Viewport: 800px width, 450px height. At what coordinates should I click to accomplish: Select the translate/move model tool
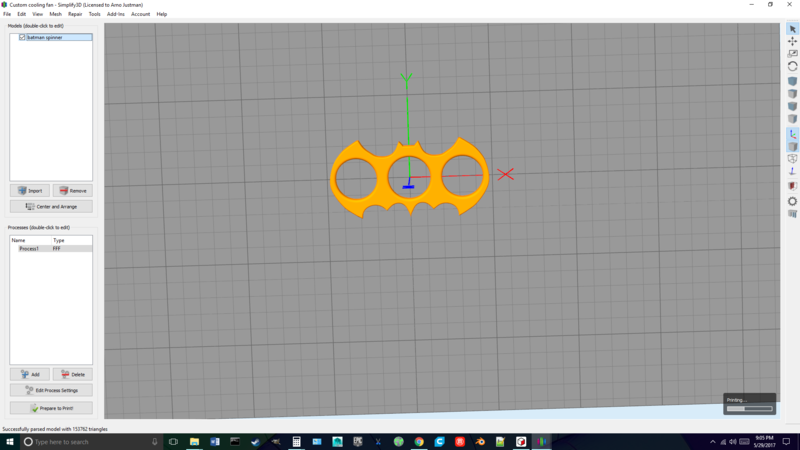tap(792, 41)
